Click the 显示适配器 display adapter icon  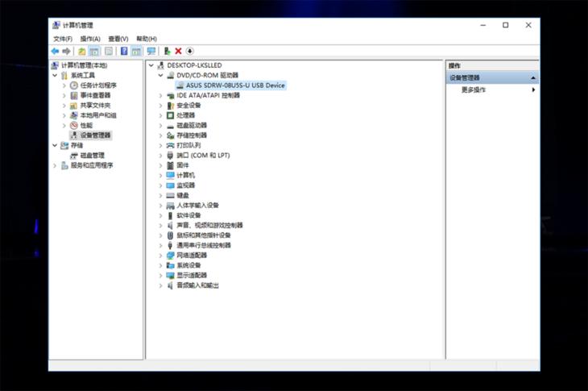pos(170,276)
